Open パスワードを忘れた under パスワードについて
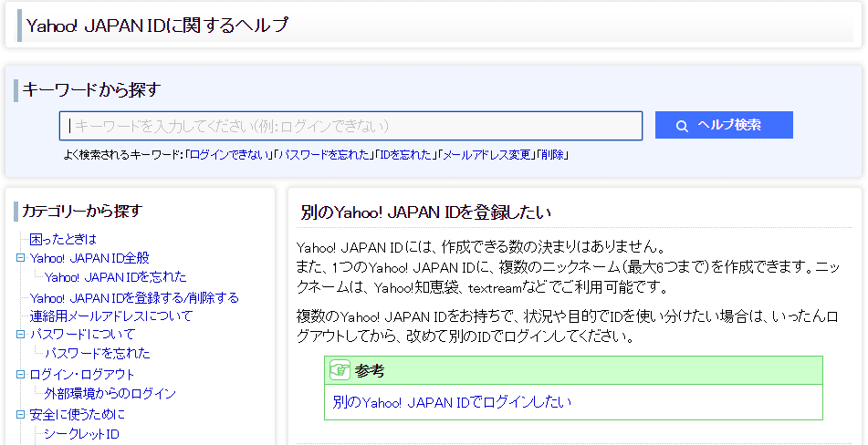This screenshot has height=445, width=868. [98, 353]
